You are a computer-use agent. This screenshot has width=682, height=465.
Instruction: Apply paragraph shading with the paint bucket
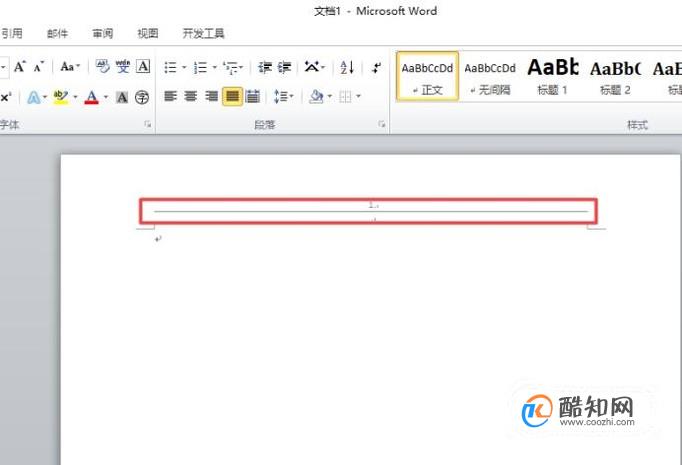316,96
